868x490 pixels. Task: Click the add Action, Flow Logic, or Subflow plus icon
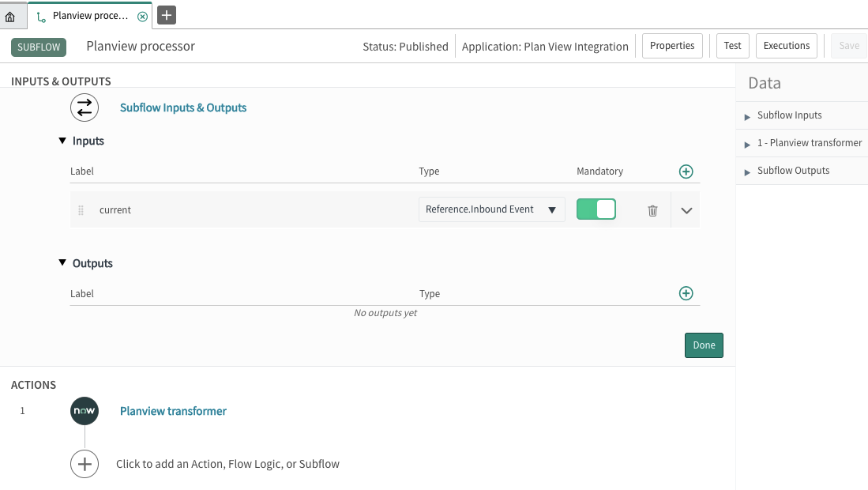[85, 464]
